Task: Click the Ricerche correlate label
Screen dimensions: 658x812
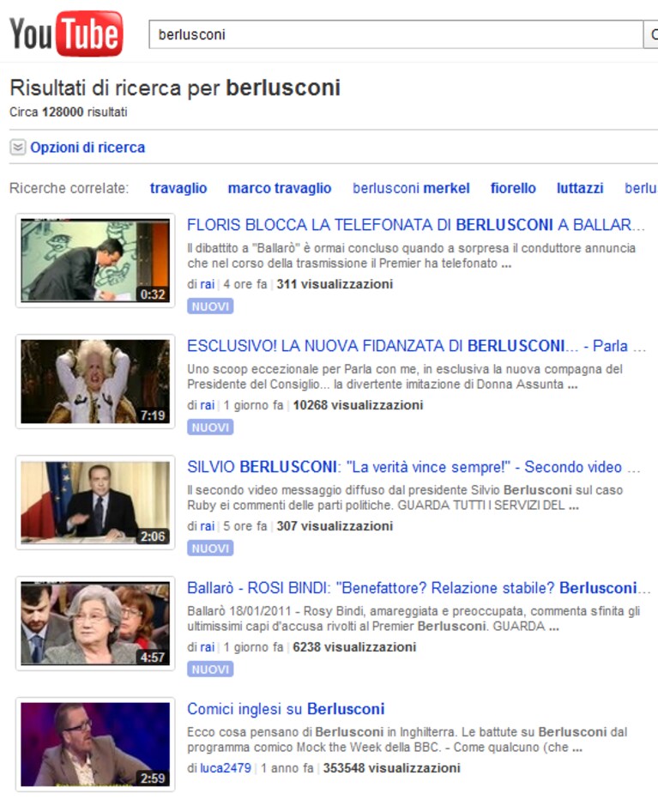Action: point(69,188)
